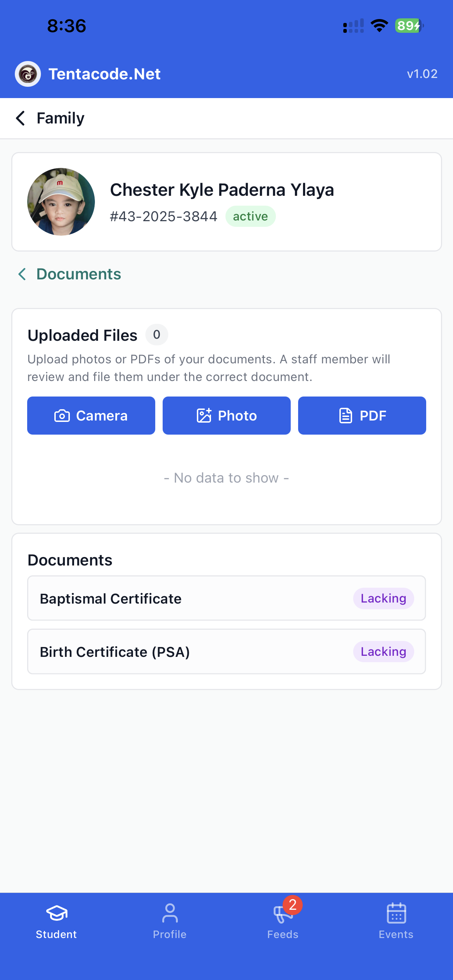
Task: Open the Events tab
Action: [396, 921]
